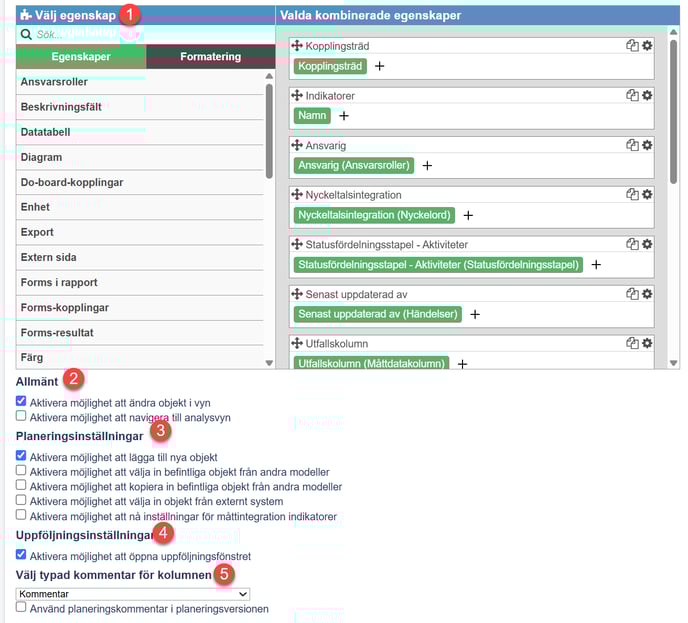The height and width of the screenshot is (623, 688).
Task: Switch to the Formatering tab
Action: pyautogui.click(x=210, y=57)
